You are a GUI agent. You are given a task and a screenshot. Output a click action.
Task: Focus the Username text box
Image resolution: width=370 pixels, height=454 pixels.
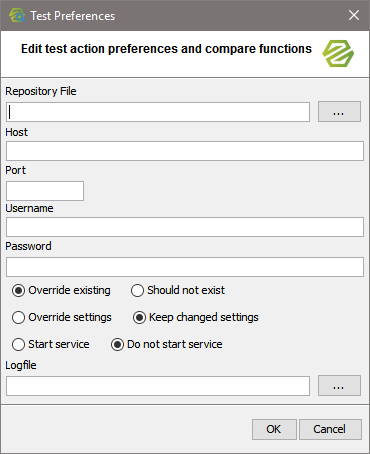click(185, 227)
